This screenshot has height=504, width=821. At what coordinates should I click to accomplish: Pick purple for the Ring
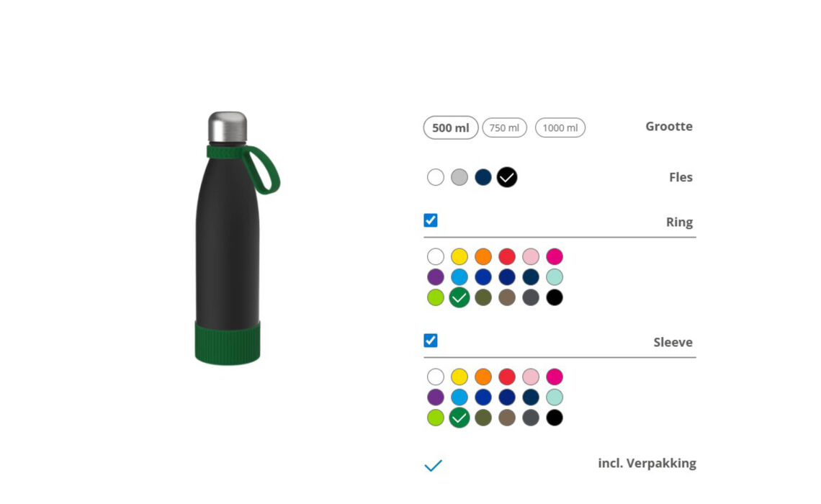[x=436, y=277]
